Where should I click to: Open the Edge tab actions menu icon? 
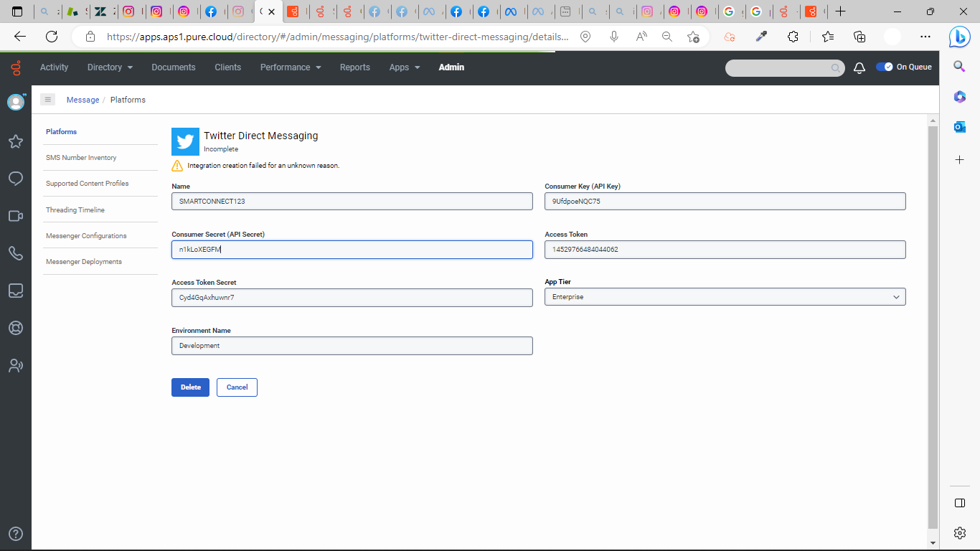(17, 11)
